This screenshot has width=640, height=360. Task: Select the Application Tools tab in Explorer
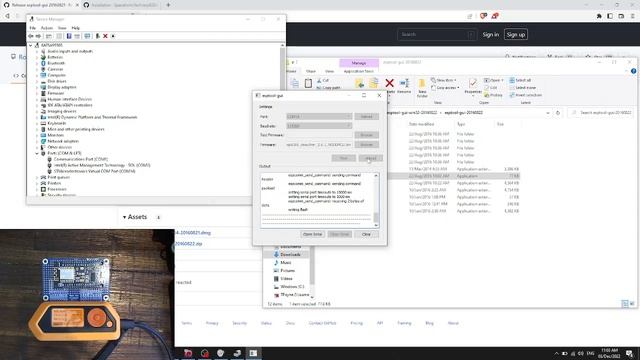[359, 71]
